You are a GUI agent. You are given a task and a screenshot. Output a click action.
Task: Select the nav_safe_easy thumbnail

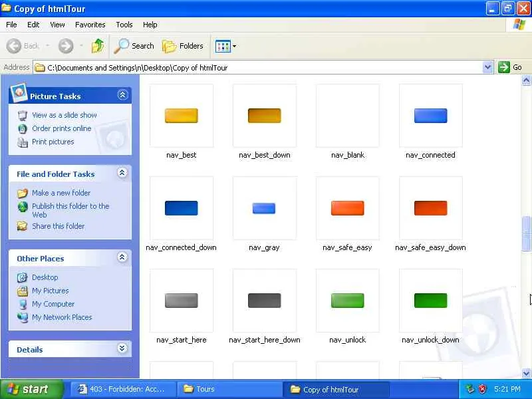tap(347, 208)
